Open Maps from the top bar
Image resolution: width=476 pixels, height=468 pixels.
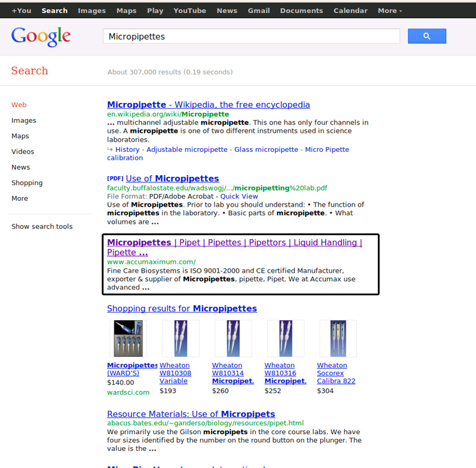(x=126, y=11)
